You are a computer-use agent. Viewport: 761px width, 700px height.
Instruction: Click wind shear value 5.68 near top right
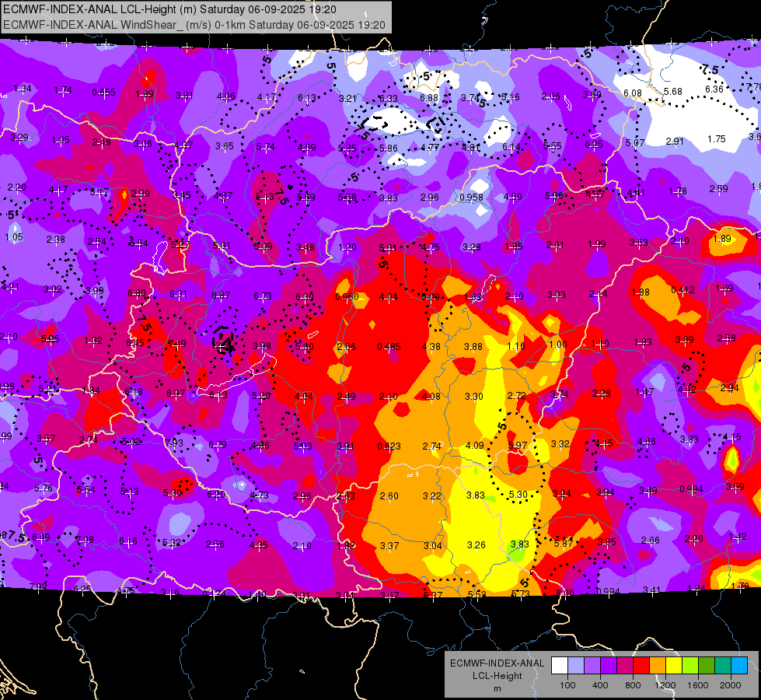coord(673,91)
